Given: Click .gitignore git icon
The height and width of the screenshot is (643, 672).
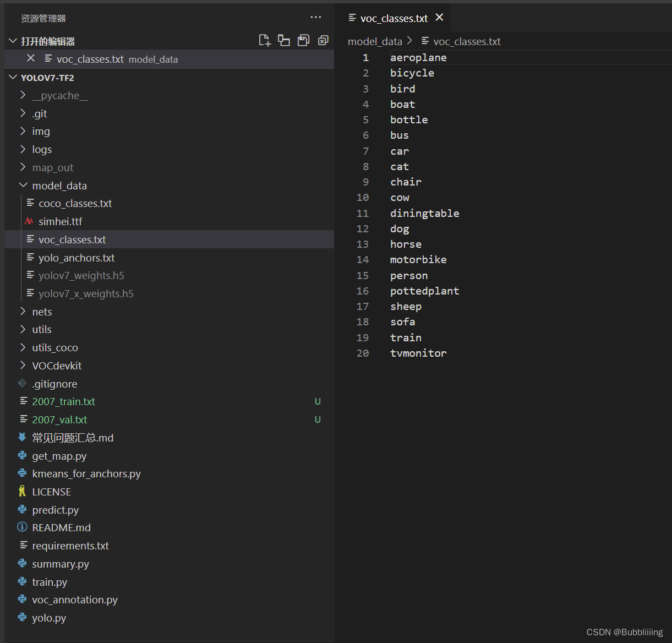Looking at the screenshot, I should pos(22,383).
